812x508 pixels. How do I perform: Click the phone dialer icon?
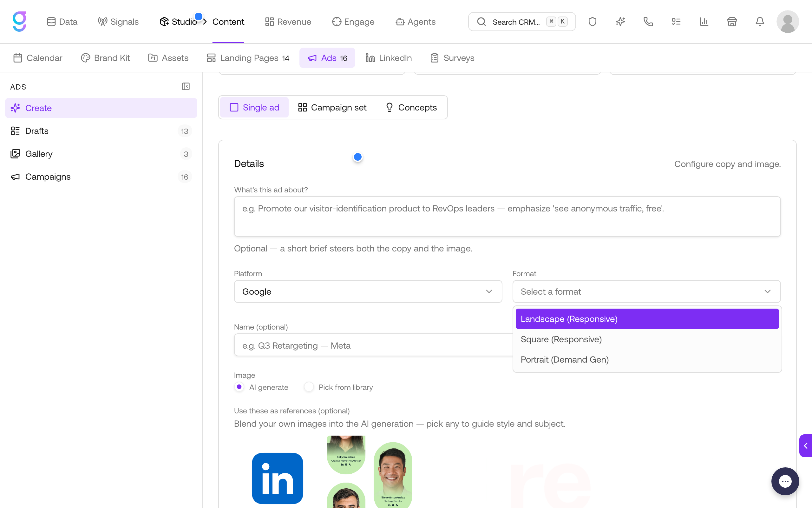click(x=648, y=22)
